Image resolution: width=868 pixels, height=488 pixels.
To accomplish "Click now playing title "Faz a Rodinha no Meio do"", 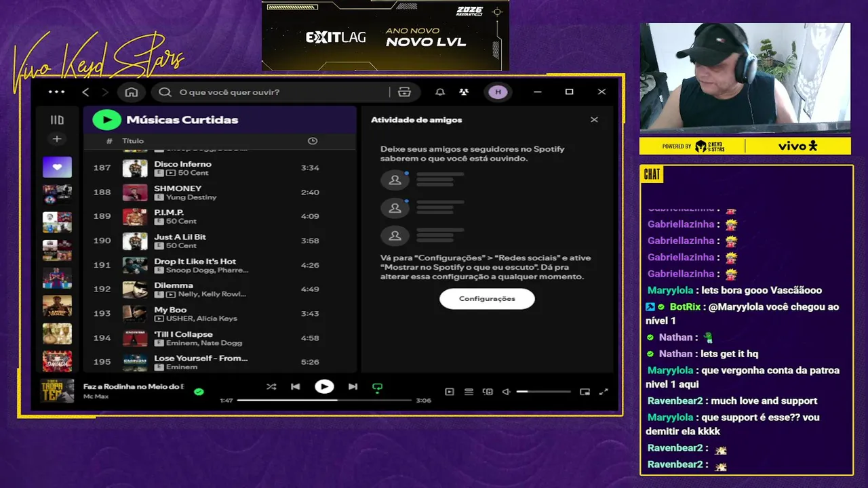I will (x=134, y=386).
